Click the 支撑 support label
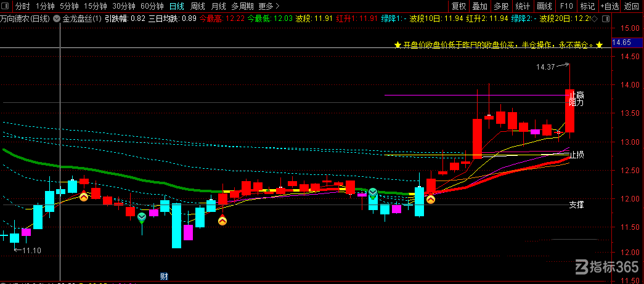The height and width of the screenshot is (284, 644). pyautogui.click(x=576, y=205)
